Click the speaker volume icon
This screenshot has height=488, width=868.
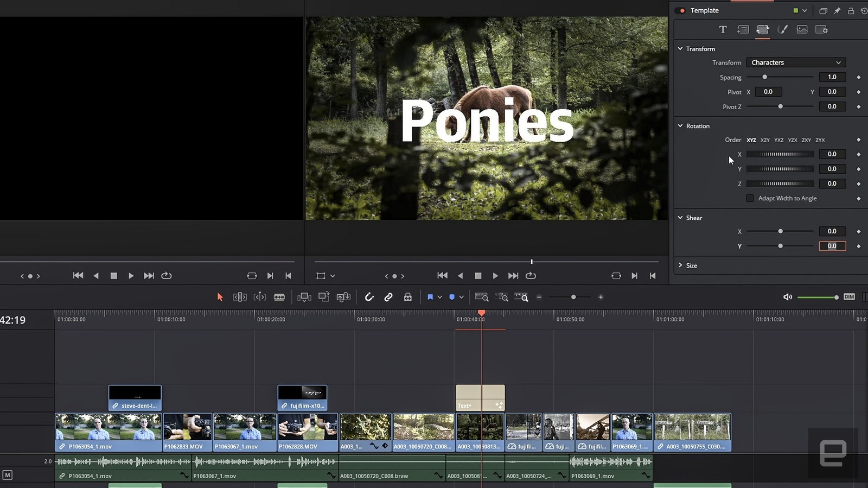788,297
